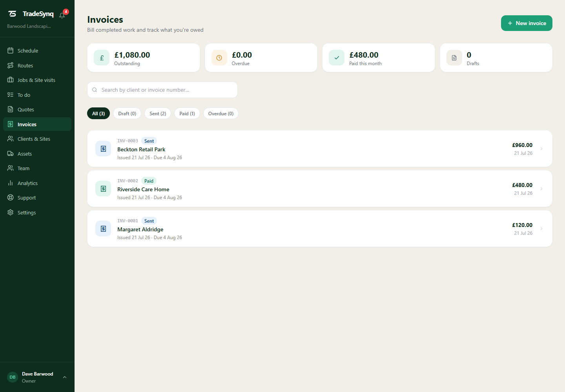Expand the Dave Barwood account menu chevron
This screenshot has width=565, height=392.
tap(65, 377)
